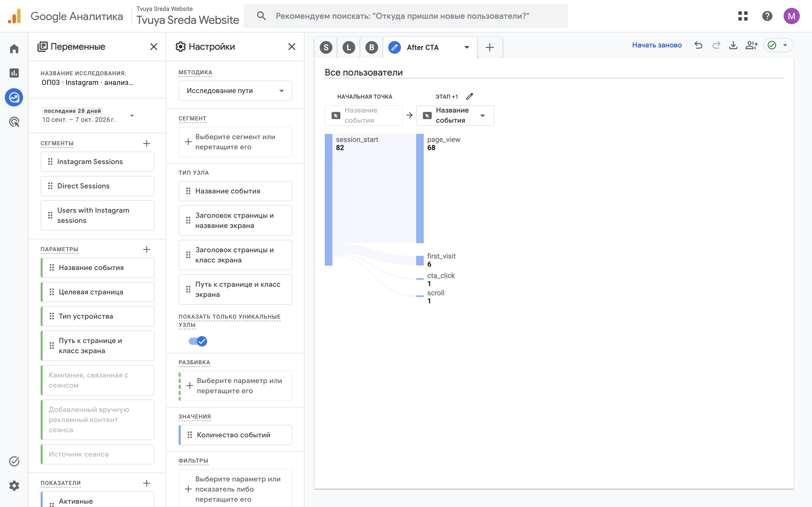Viewport: 812px width, 507px height.
Task: Click the page_view node bar
Action: pyautogui.click(x=420, y=188)
